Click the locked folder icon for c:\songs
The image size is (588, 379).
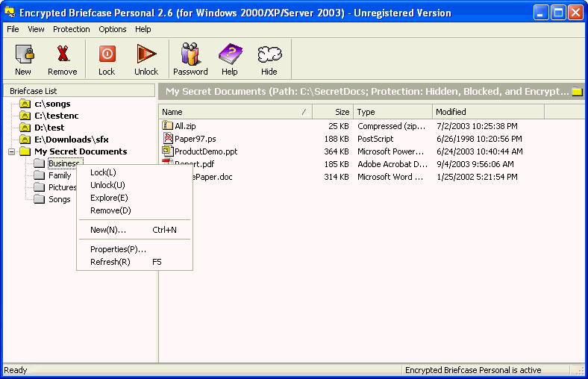(x=25, y=104)
